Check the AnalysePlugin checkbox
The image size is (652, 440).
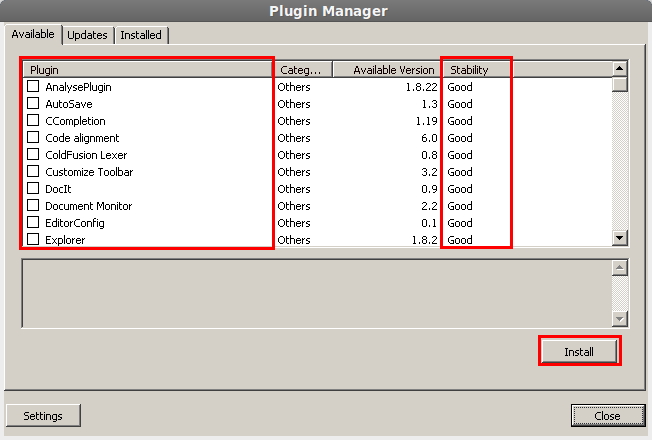(x=33, y=87)
